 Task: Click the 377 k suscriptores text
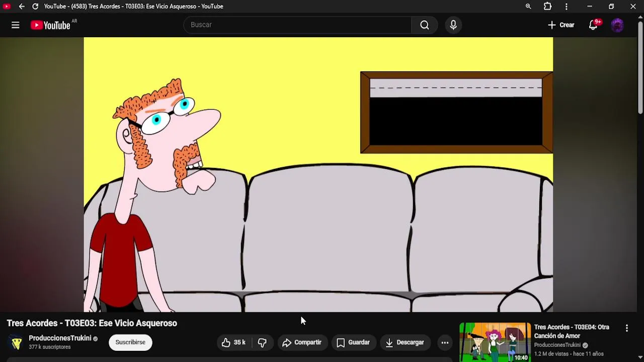pyautogui.click(x=50, y=347)
